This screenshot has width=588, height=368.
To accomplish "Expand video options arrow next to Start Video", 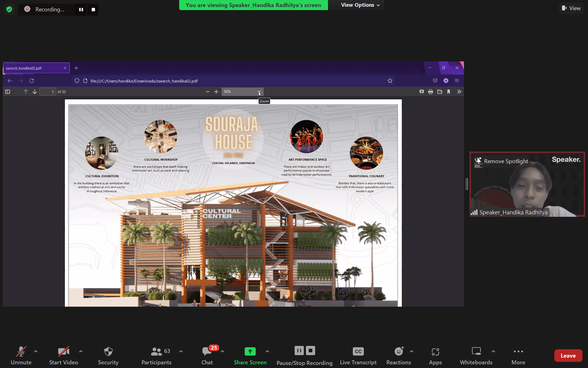I will pos(81,351).
